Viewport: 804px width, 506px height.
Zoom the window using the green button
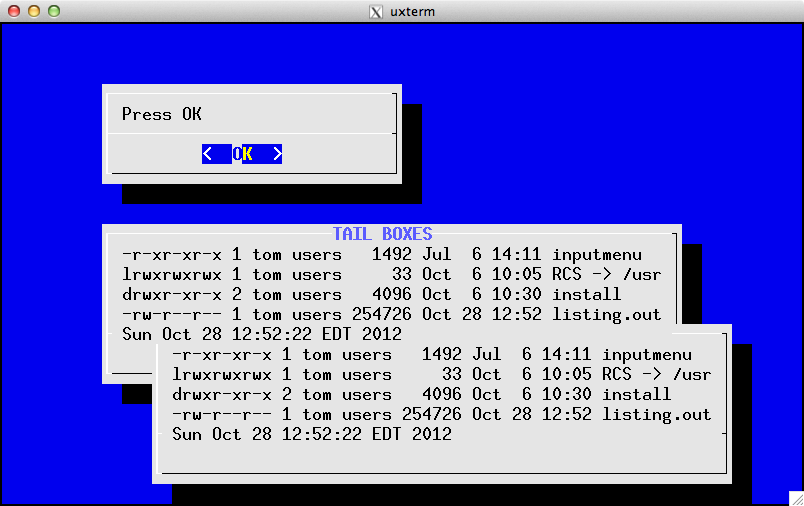pos(53,11)
